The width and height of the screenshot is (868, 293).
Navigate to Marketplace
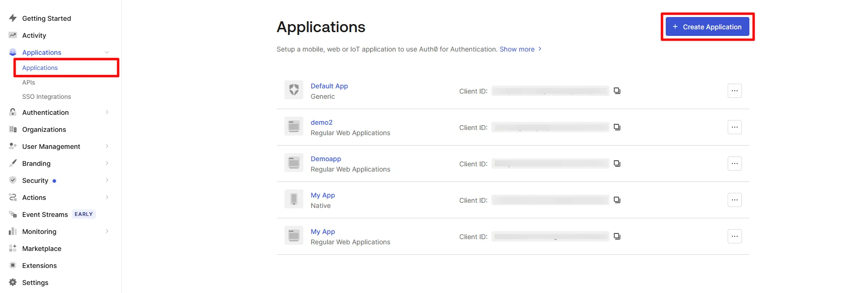[42, 248]
